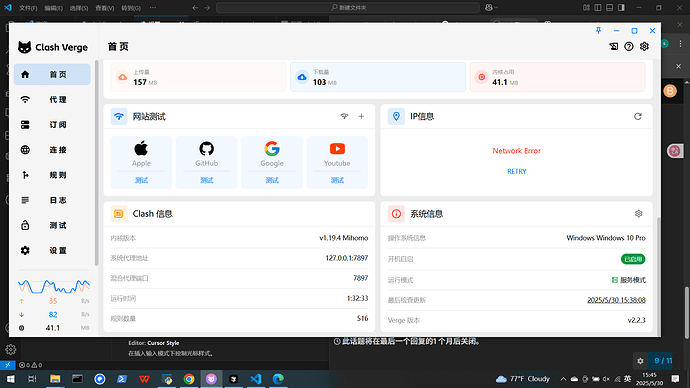The width and height of the screenshot is (690, 388).
Task: Open the 规则 sidebar page
Action: click(x=52, y=175)
